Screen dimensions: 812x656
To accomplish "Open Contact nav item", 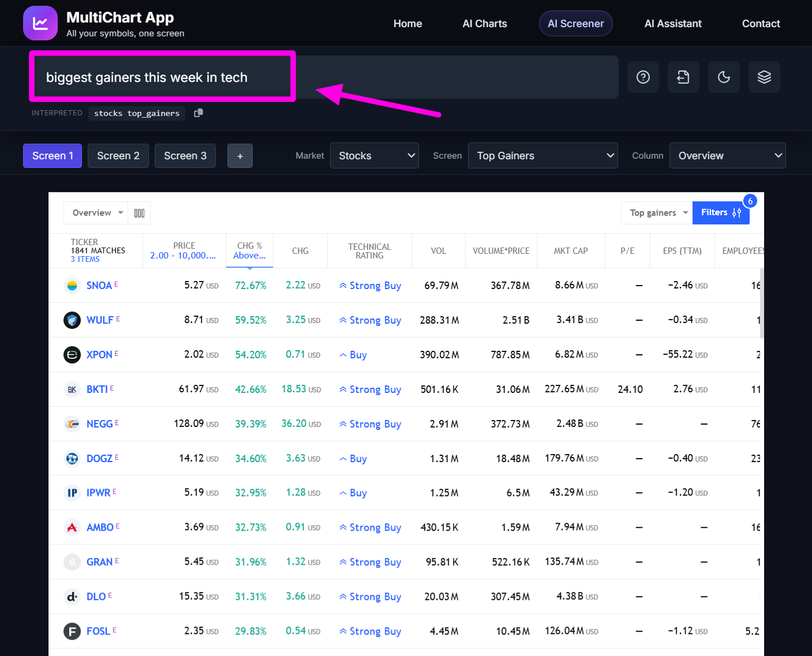I will [761, 24].
